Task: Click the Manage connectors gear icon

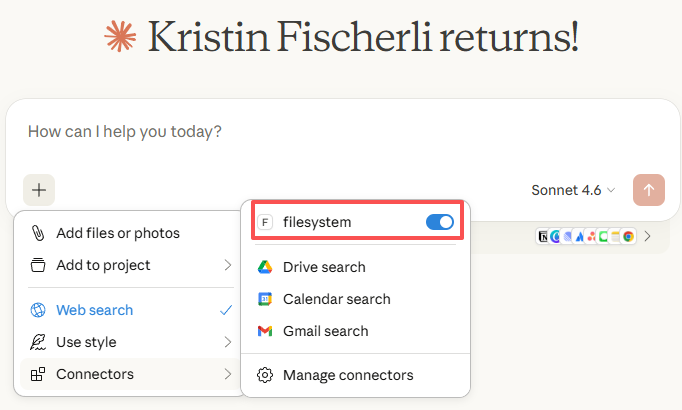Action: click(x=265, y=375)
